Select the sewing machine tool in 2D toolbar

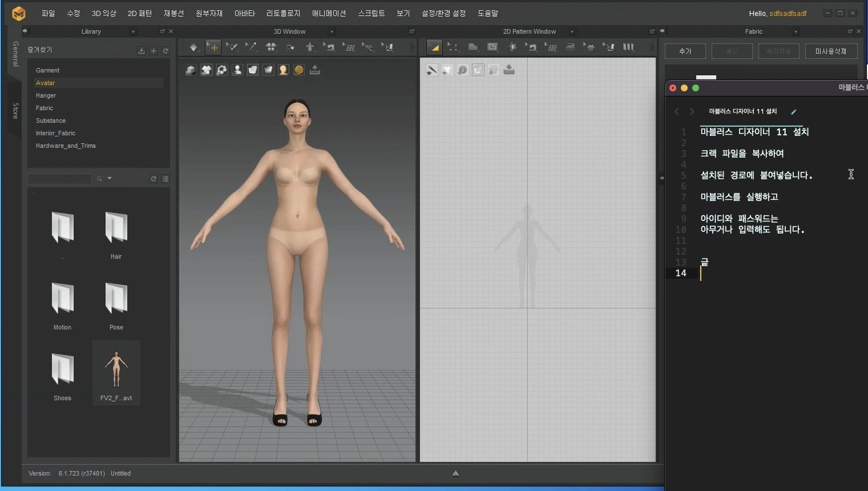(531, 47)
